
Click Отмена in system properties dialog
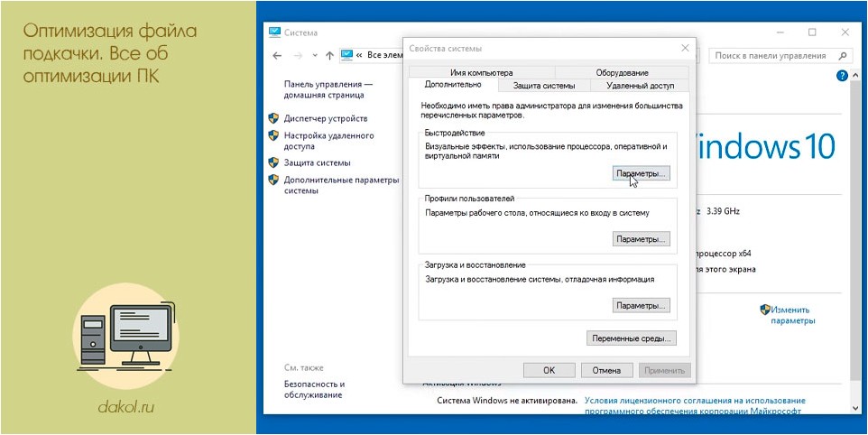pos(606,370)
